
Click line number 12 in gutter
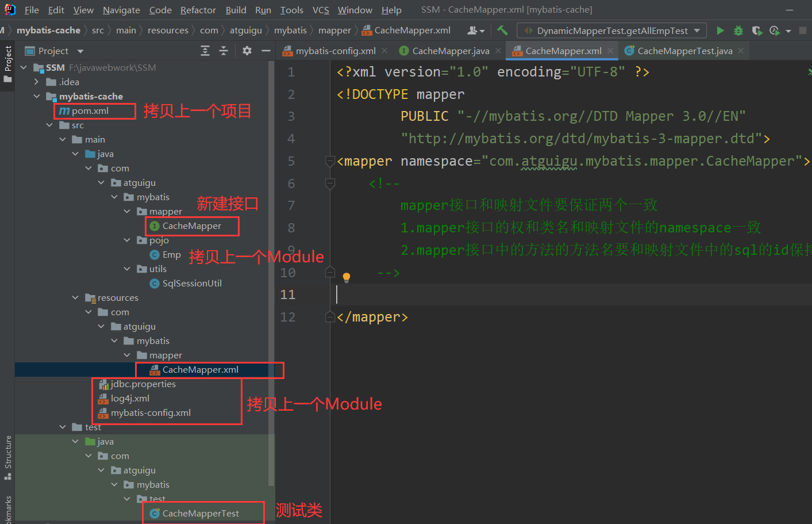(x=288, y=317)
